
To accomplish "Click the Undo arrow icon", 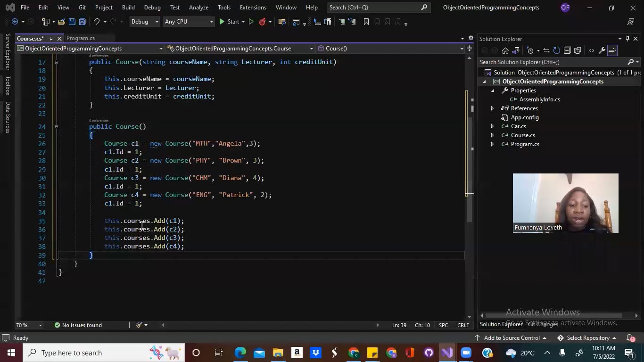I will coord(96,22).
